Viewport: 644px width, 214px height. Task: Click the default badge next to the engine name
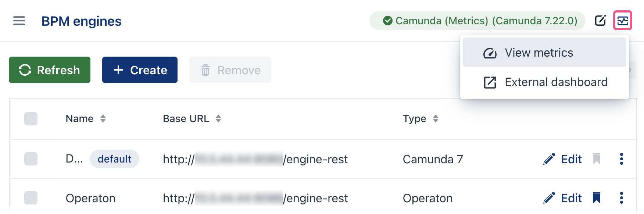[x=114, y=159]
